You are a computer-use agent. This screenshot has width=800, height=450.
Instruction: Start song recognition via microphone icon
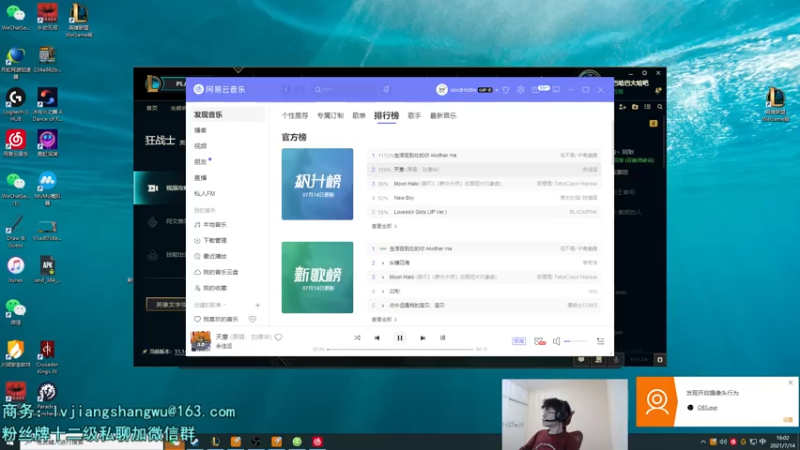pos(386,89)
